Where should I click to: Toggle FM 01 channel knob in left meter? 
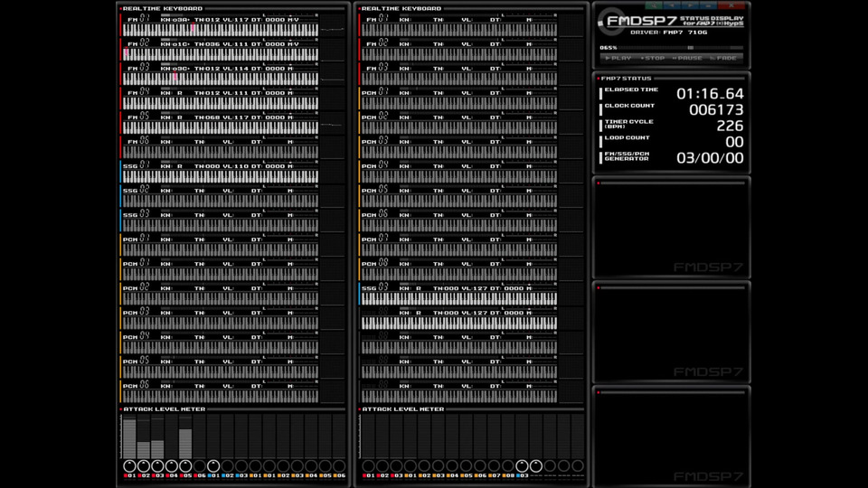(x=129, y=466)
